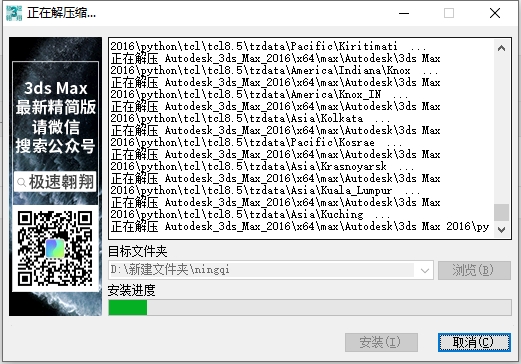Click the greyed 安装(I) install button

click(x=381, y=342)
